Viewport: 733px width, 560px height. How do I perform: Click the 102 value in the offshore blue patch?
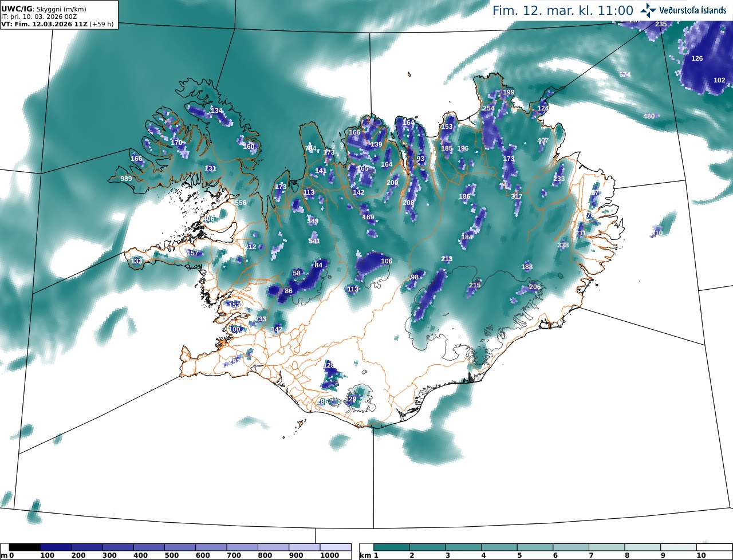(719, 81)
